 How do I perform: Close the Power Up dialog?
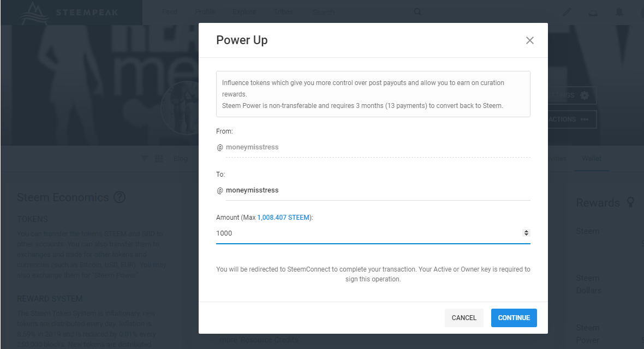click(x=529, y=40)
